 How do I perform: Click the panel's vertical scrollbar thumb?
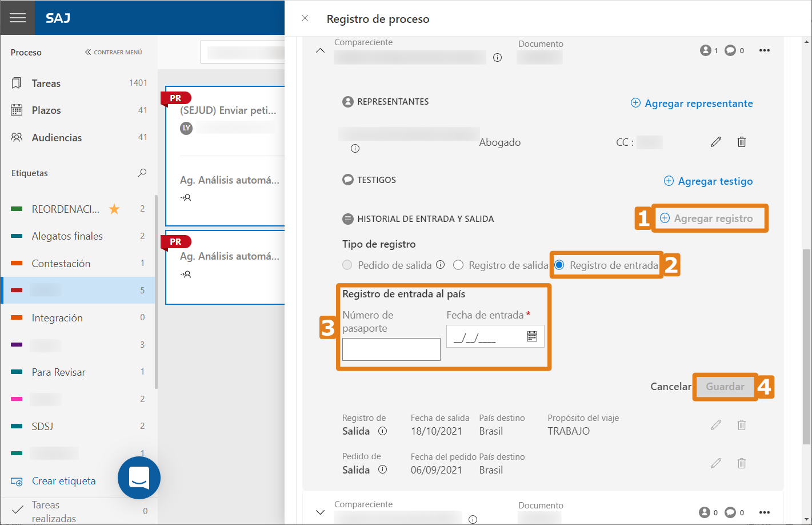pos(807,347)
